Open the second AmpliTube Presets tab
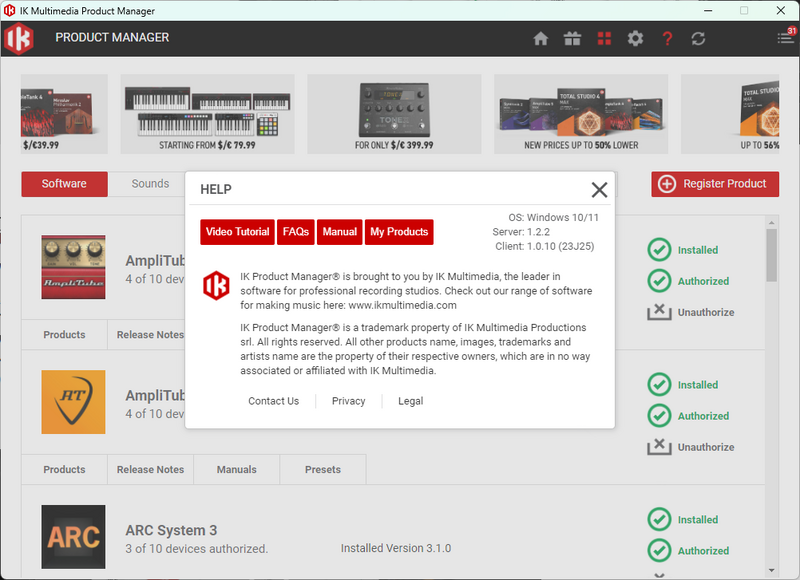Image resolution: width=800 pixels, height=580 pixels. tap(323, 469)
